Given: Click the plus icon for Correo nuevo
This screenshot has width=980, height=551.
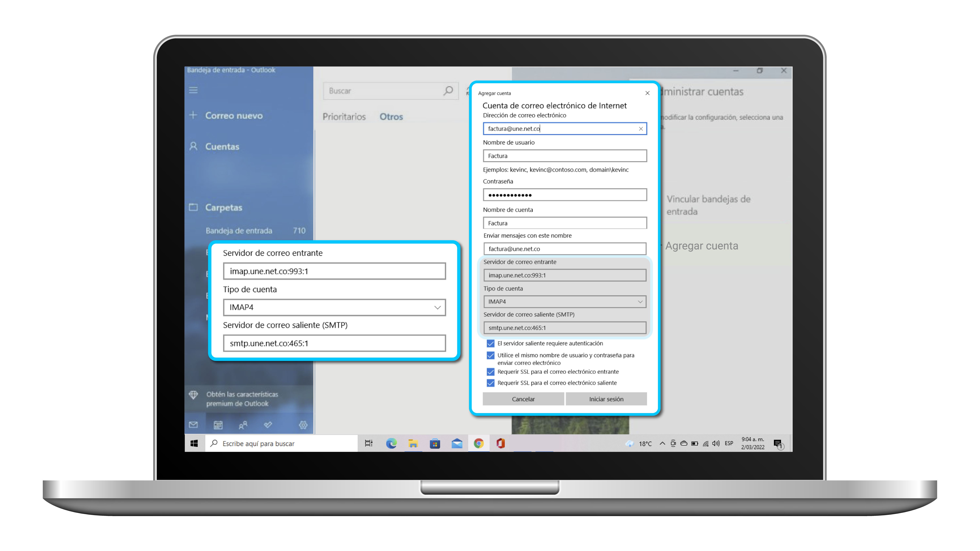Looking at the screenshot, I should point(193,115).
